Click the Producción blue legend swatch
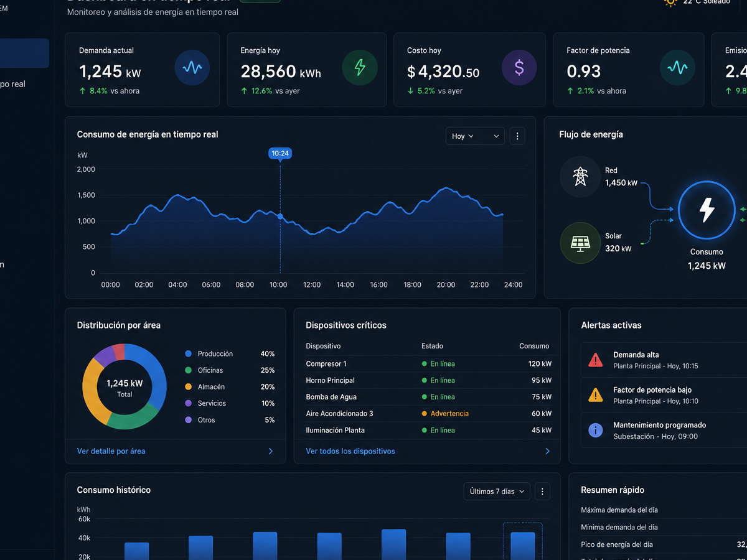747x560 pixels. pos(189,353)
